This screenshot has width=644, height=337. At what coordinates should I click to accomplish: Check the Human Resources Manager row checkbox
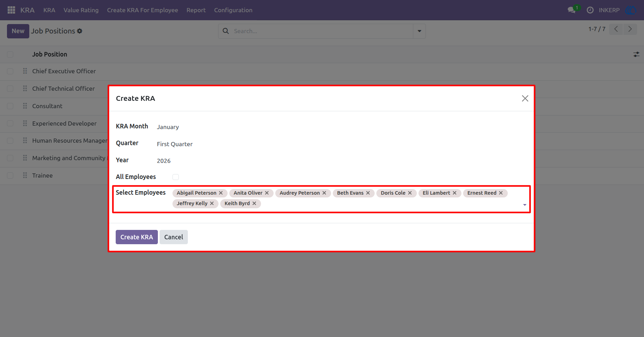10,141
